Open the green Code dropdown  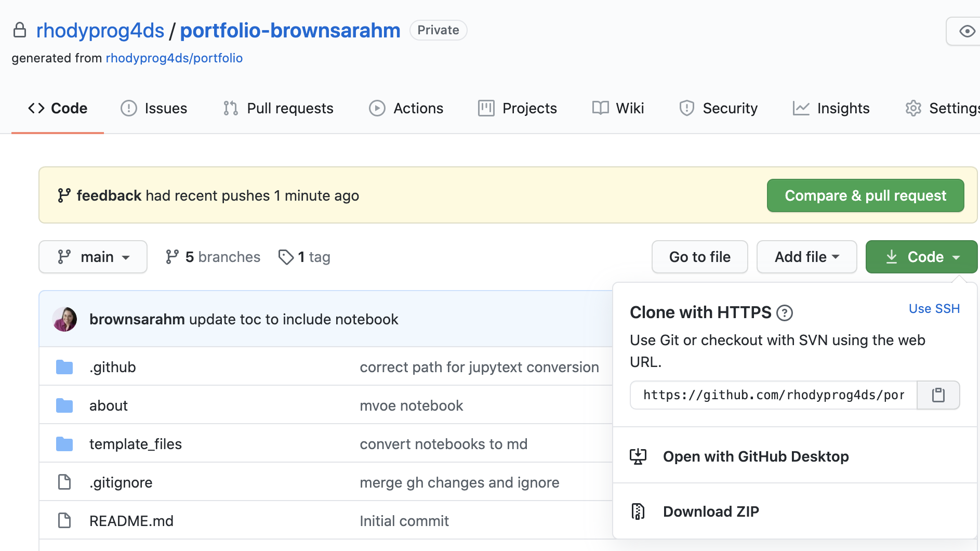coord(921,257)
